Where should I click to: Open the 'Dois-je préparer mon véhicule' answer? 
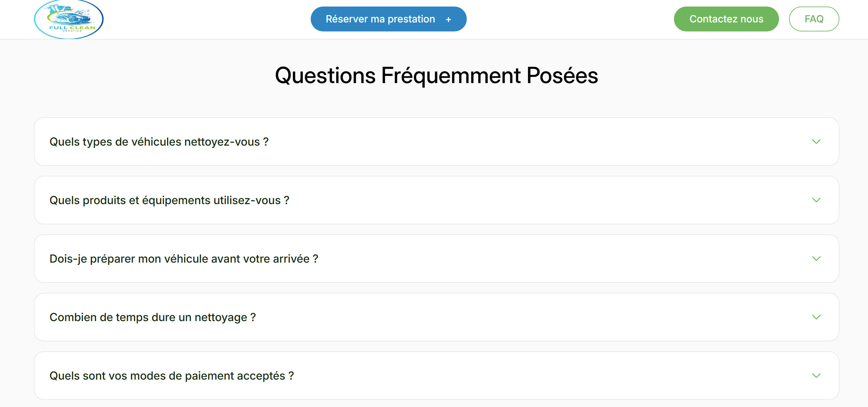(183, 259)
